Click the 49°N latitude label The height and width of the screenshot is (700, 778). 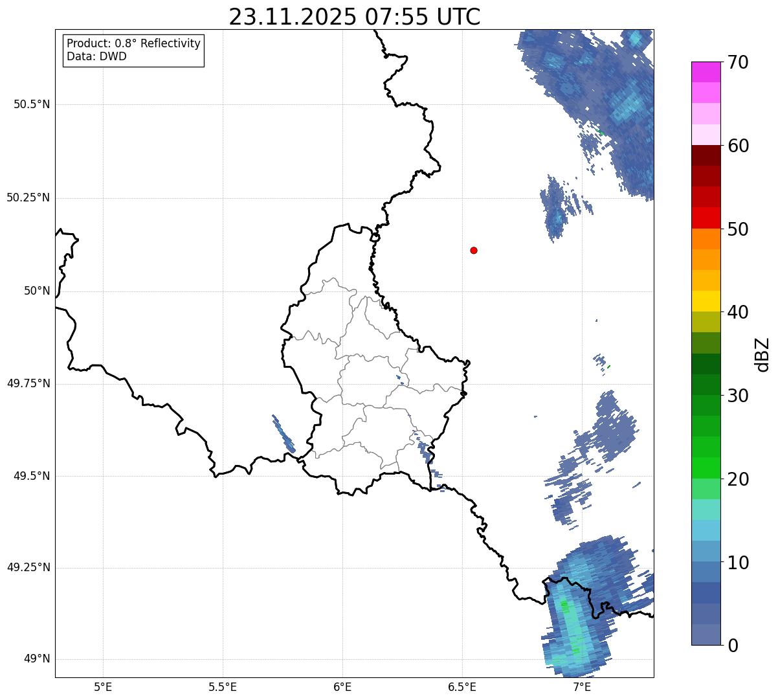pyautogui.click(x=37, y=659)
